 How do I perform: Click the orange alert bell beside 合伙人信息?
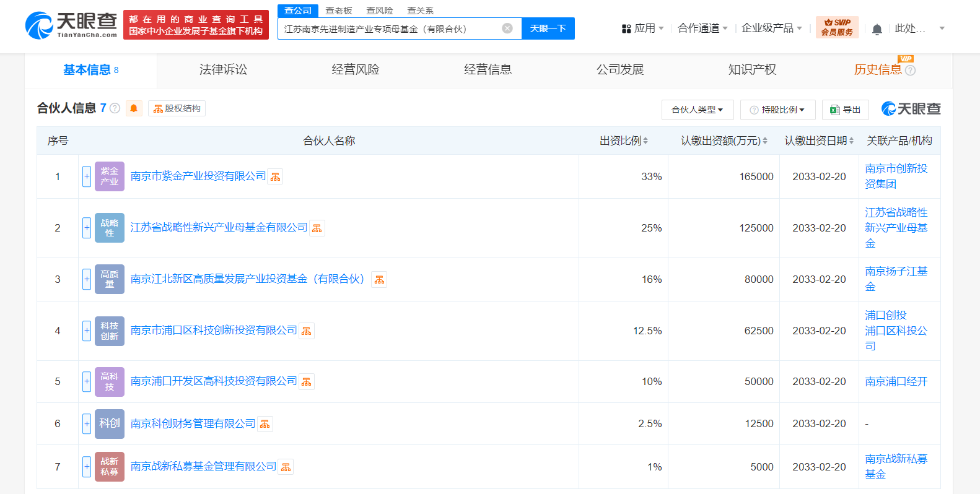pos(134,108)
